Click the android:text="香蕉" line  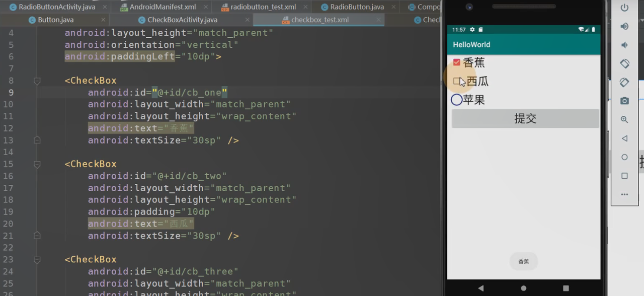pos(141,128)
